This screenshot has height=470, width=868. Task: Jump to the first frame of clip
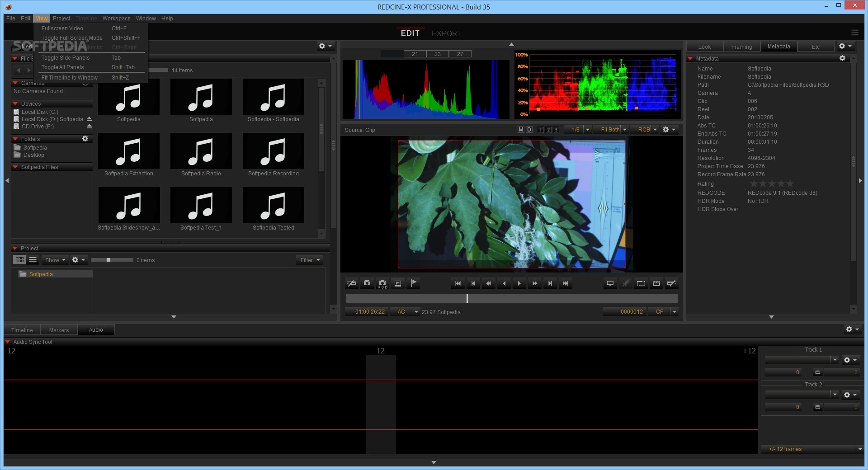tap(458, 283)
